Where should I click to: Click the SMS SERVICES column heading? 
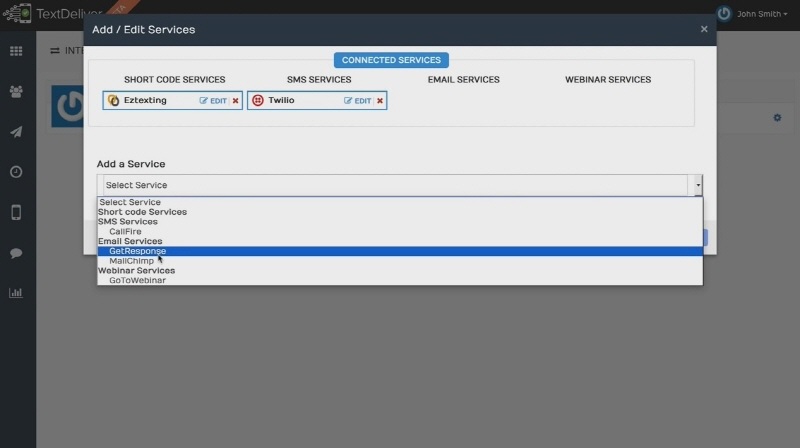click(319, 80)
